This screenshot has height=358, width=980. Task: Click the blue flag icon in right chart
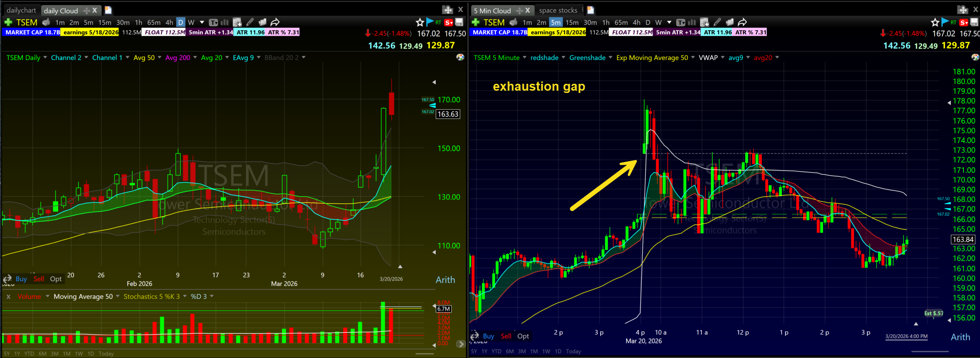pyautogui.click(x=945, y=22)
